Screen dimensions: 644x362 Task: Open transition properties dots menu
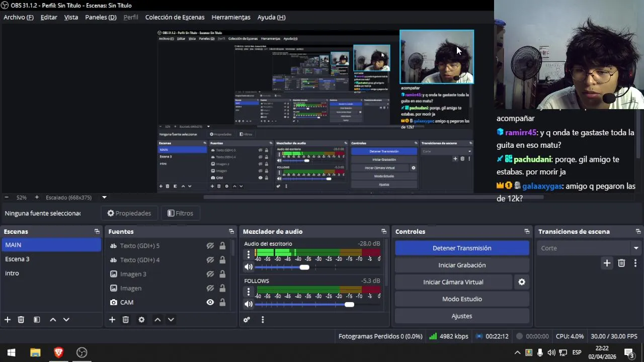[635, 263]
